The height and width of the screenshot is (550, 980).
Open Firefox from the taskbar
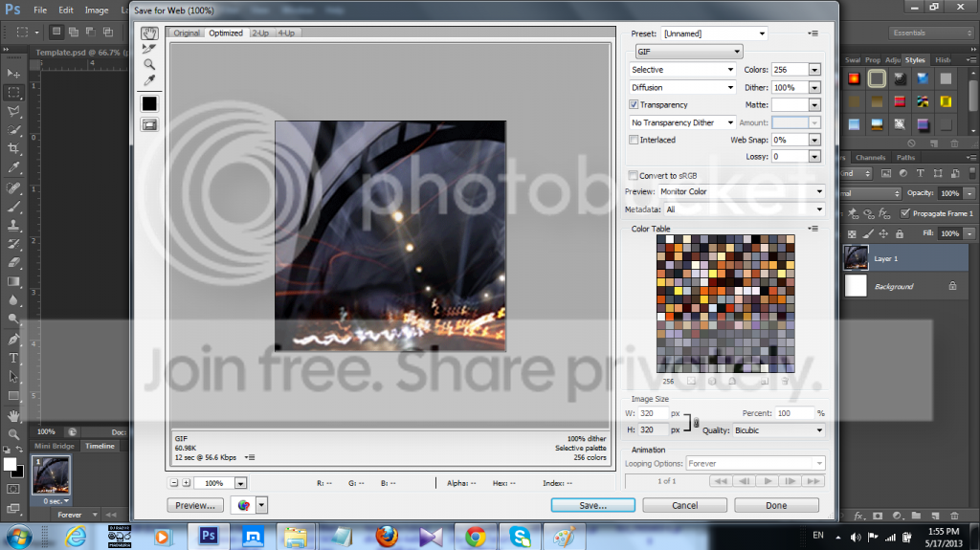click(x=387, y=537)
